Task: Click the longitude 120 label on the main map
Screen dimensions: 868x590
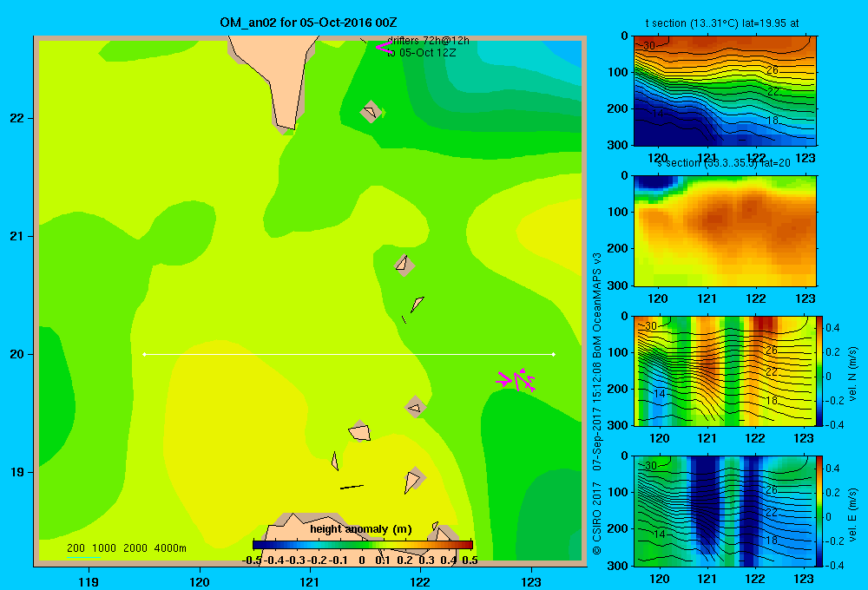Action: (x=200, y=581)
